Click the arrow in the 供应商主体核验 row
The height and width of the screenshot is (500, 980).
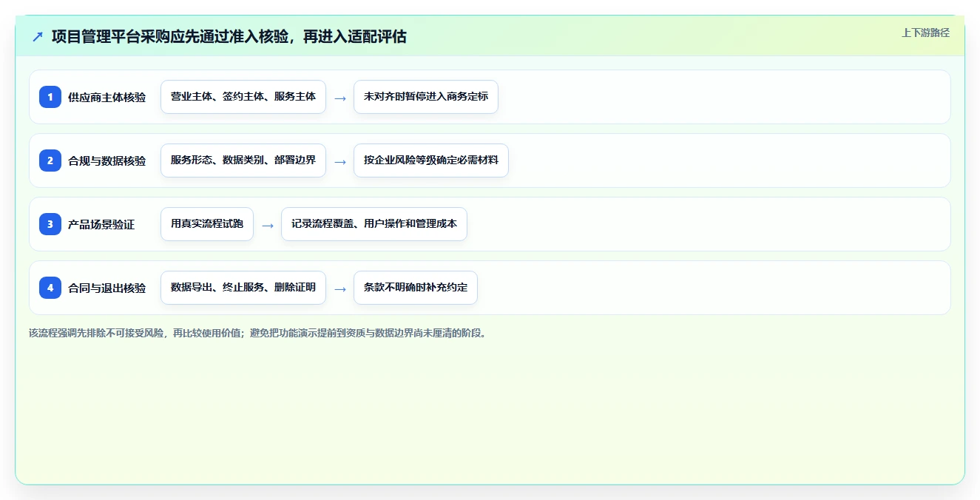340,98
